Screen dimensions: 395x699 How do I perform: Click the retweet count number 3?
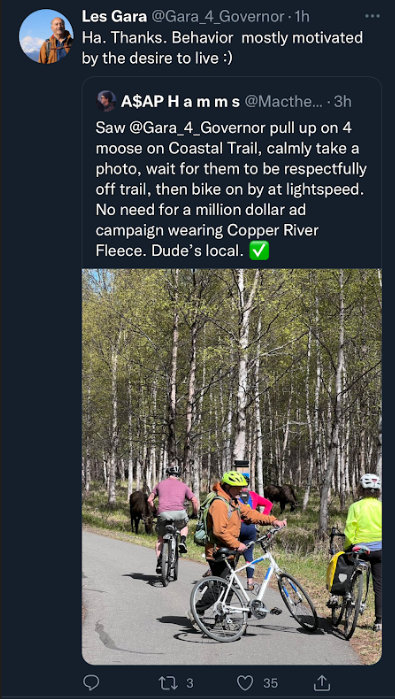coord(190,683)
